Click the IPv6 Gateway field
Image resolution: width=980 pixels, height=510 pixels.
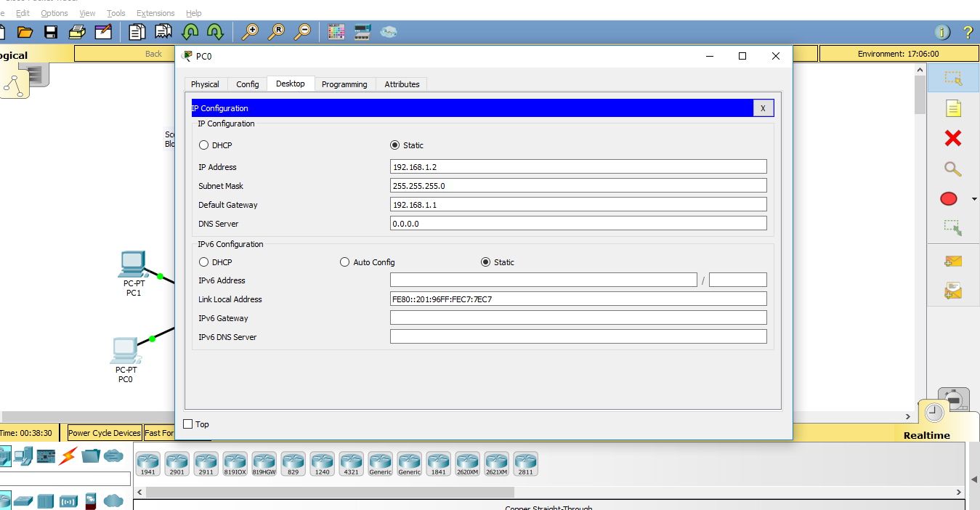point(578,318)
